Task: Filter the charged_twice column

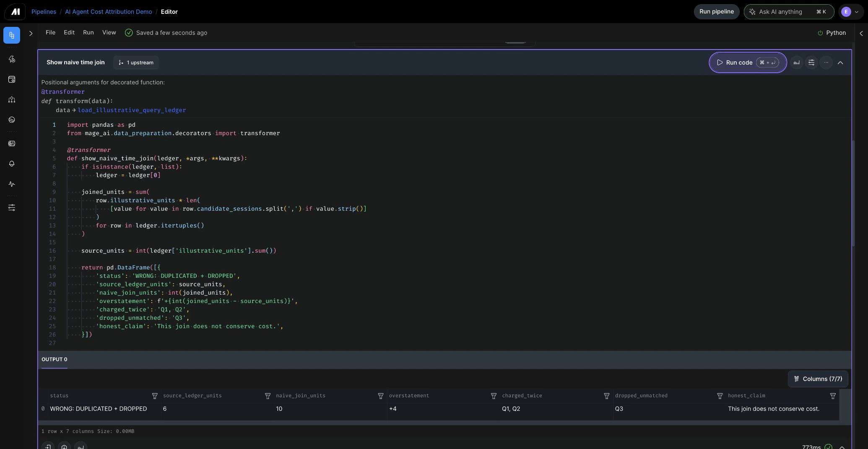Action: click(606, 396)
